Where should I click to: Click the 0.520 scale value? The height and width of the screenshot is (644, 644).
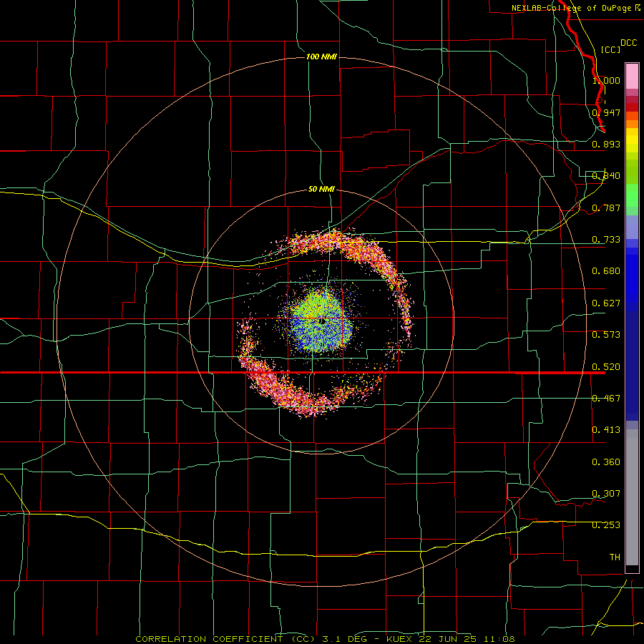606,367
